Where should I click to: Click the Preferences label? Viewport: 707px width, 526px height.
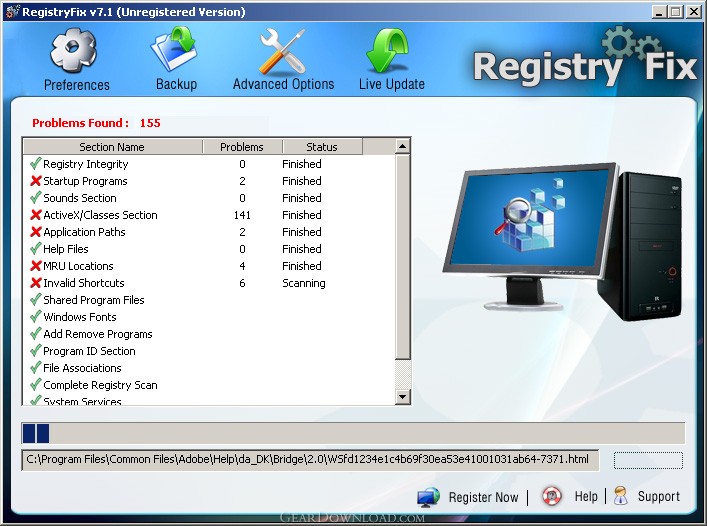coord(77,85)
